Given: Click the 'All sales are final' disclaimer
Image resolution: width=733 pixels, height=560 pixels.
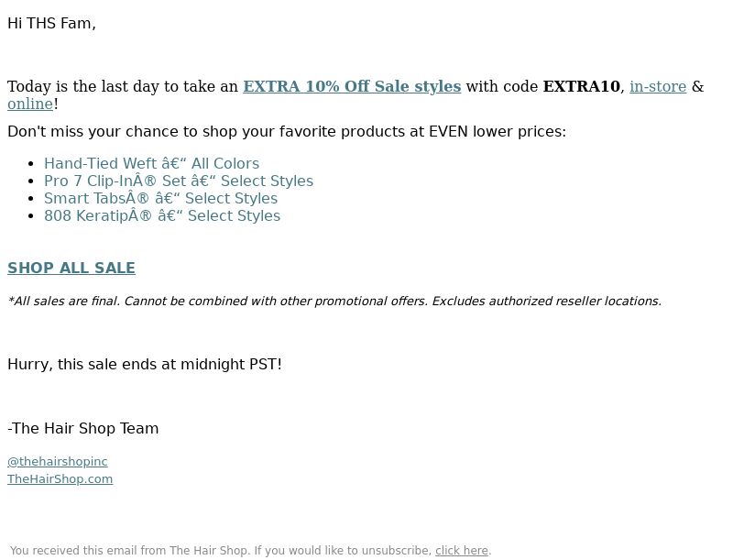Looking at the screenshot, I should (x=334, y=301).
